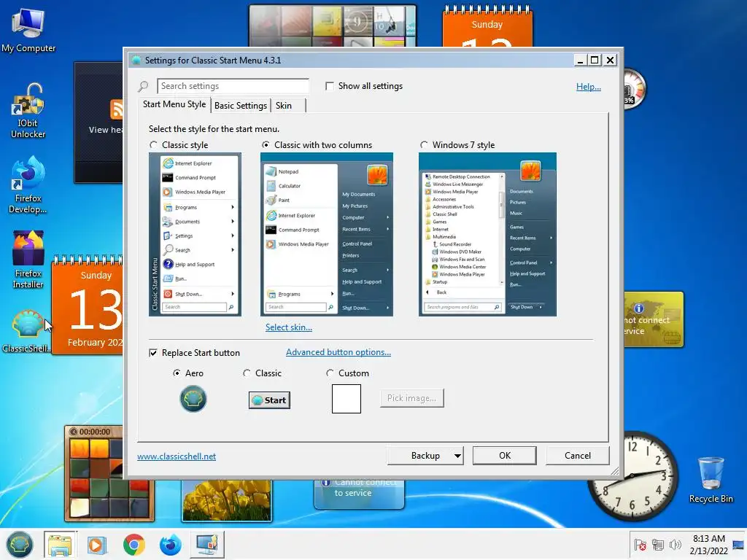
Task: Launch IObit Unlocker shortcut
Action: point(28,111)
